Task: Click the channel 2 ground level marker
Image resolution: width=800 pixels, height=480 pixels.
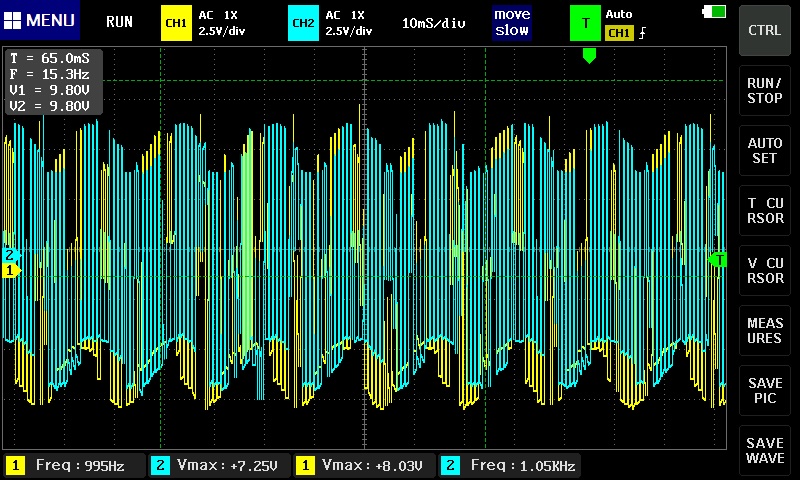Action: click(10, 255)
